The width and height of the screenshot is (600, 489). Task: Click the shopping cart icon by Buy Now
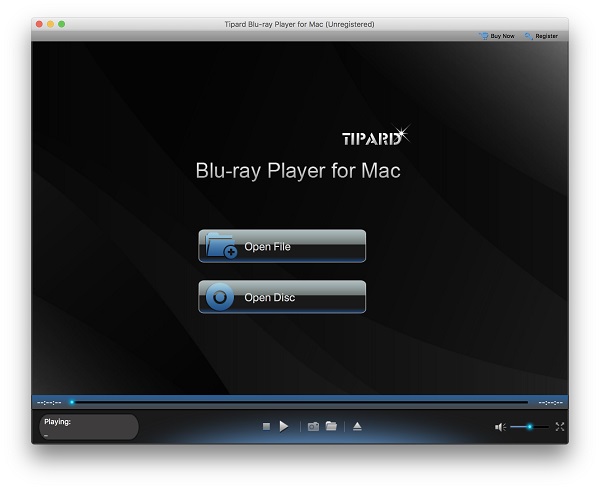484,36
